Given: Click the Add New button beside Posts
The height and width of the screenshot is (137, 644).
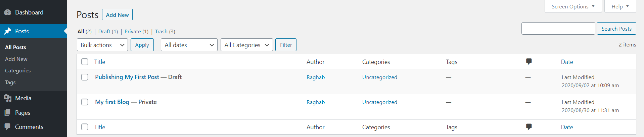Looking at the screenshot, I should pyautogui.click(x=118, y=15).
